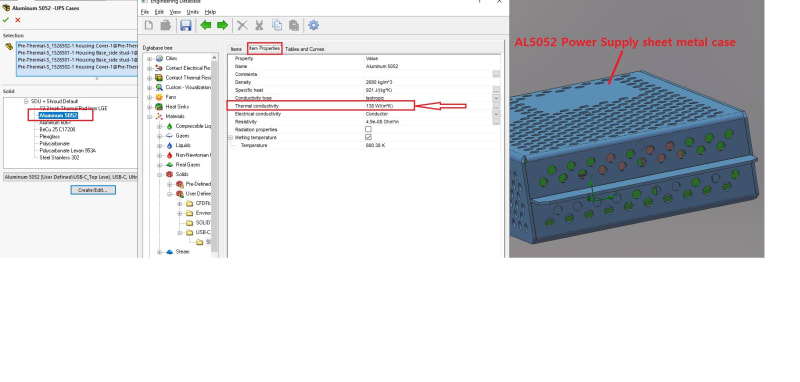The width and height of the screenshot is (800, 382).
Task: Select Aluminum 5052 in Solid list
Action: (x=58, y=115)
